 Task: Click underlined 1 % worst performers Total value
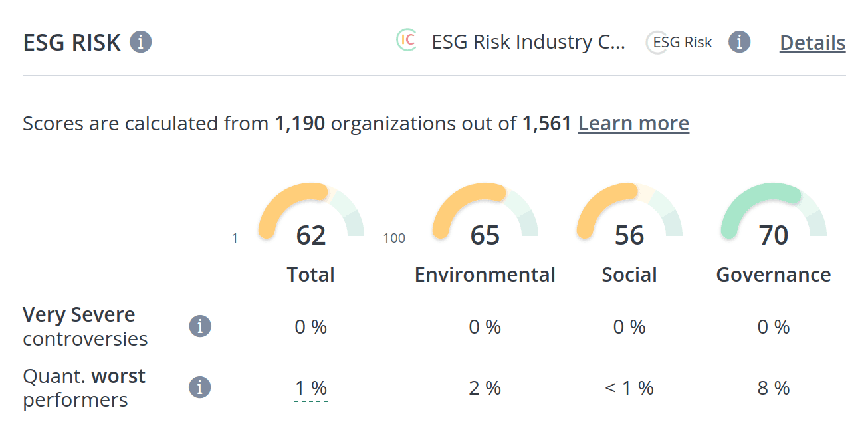(311, 389)
